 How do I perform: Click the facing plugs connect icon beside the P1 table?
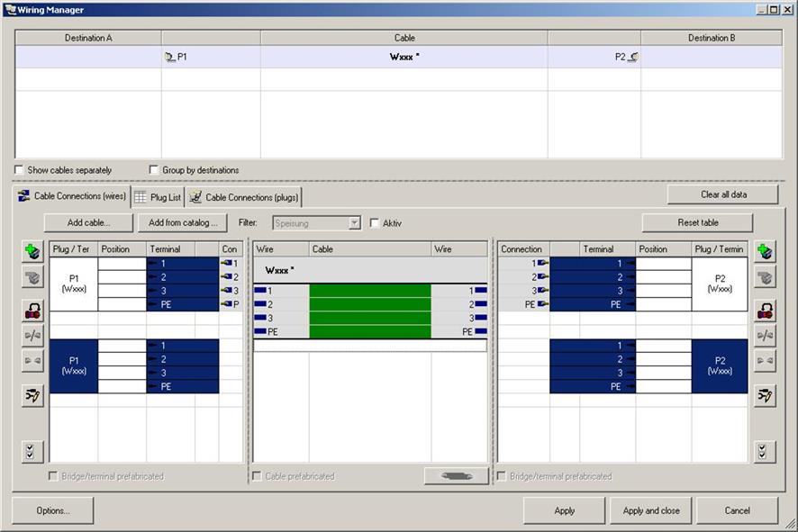[x=32, y=360]
